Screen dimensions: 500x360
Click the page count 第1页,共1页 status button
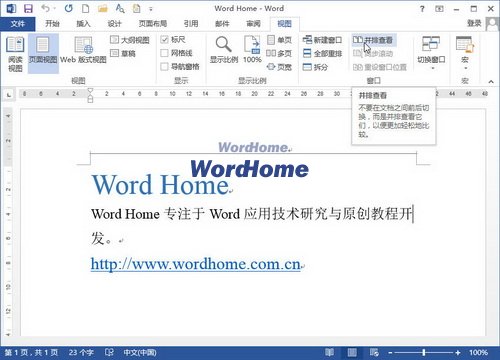pyautogui.click(x=31, y=352)
